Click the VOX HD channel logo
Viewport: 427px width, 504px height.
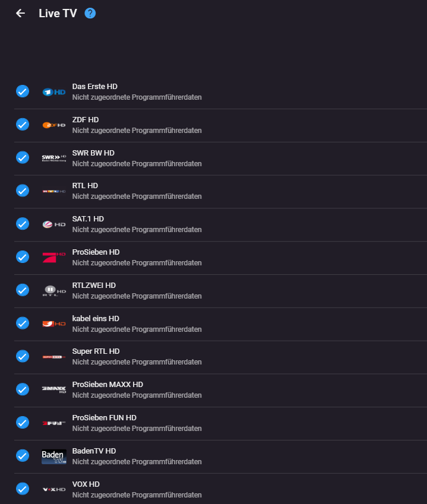coord(54,489)
